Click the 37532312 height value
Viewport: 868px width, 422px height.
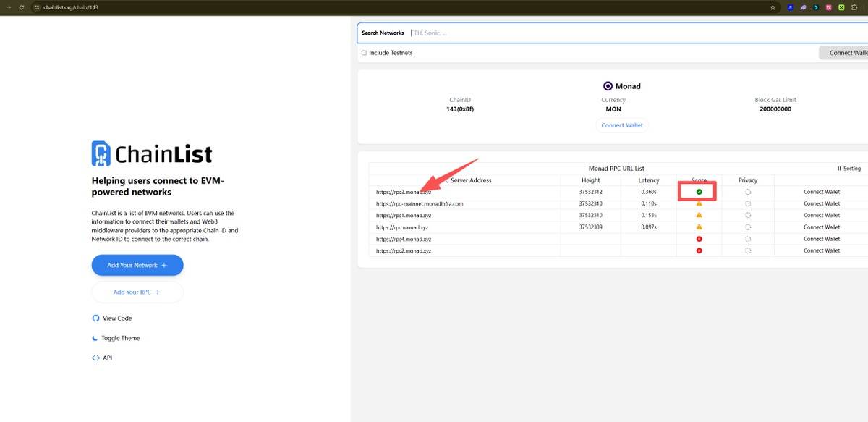click(591, 192)
